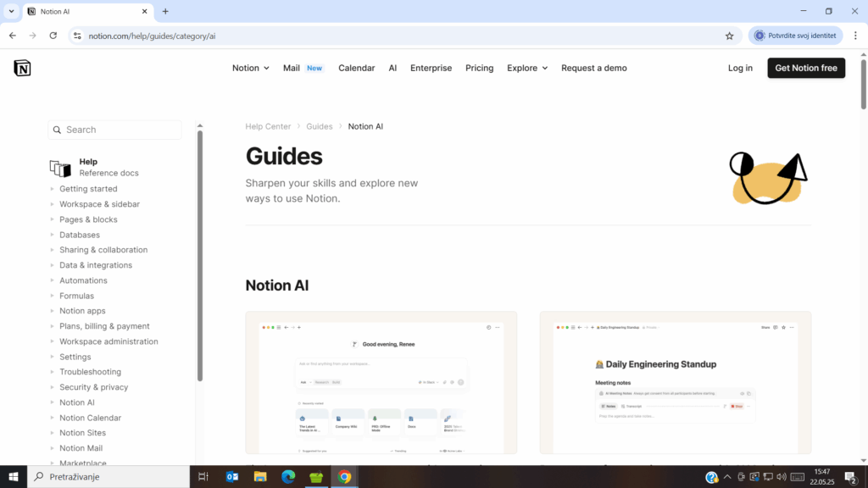Open Workspace administration sidebar item
The image size is (868, 488).
(108, 342)
